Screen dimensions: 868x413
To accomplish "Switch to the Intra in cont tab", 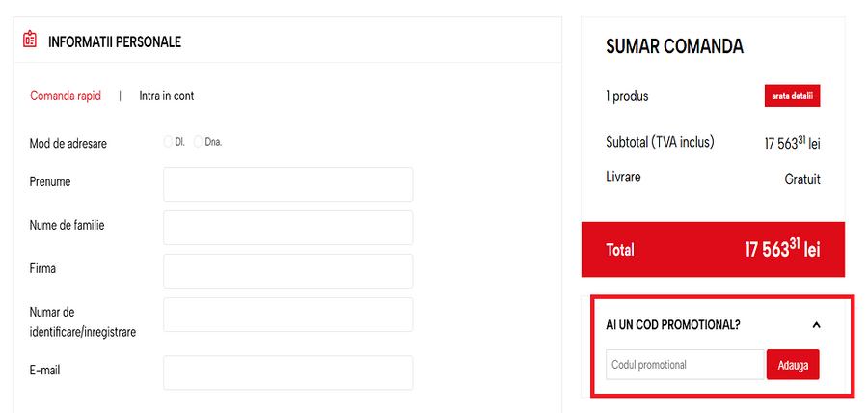I will tap(166, 96).
